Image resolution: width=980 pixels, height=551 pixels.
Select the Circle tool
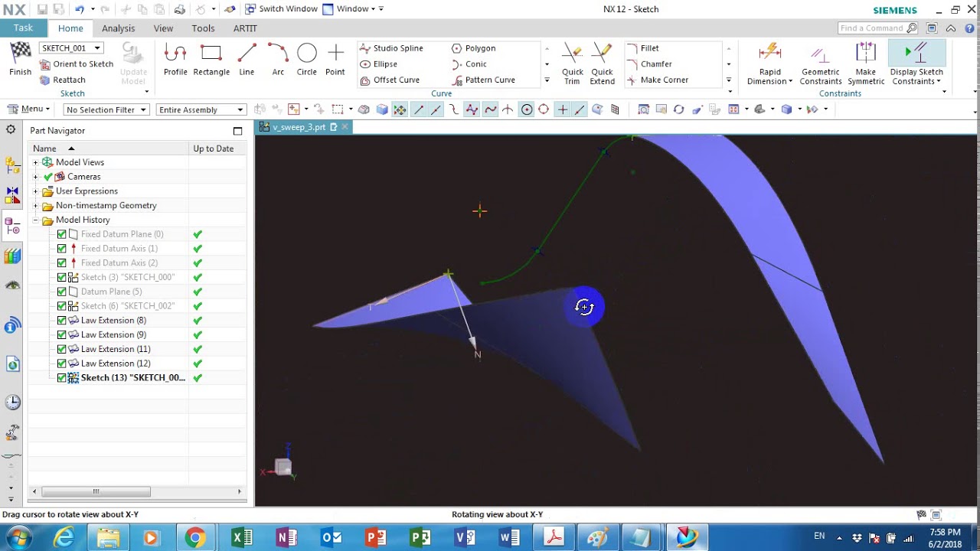click(306, 60)
